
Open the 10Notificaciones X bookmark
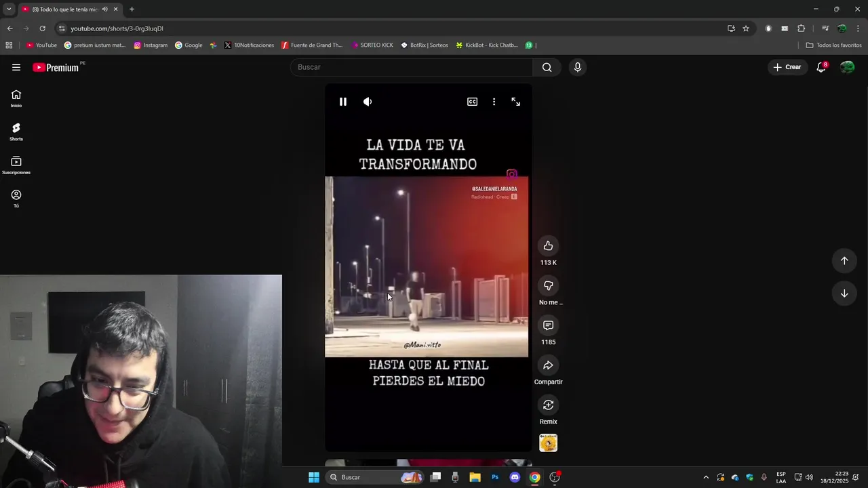pyautogui.click(x=249, y=45)
